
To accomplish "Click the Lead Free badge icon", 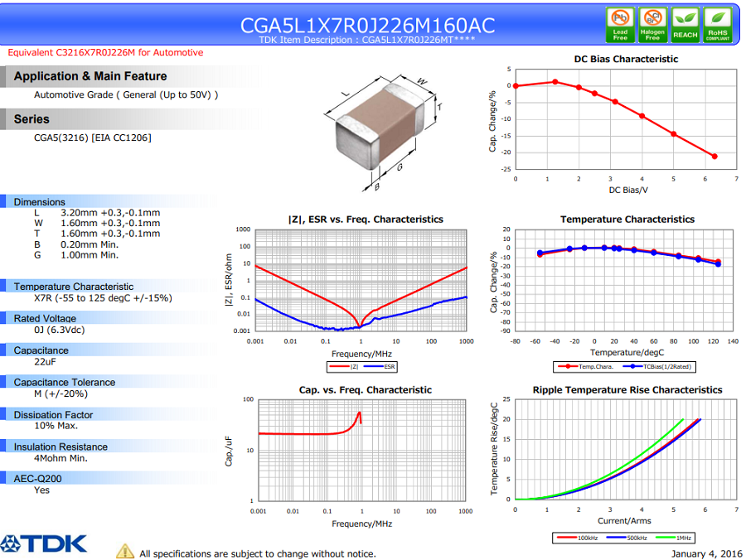I will (x=620, y=25).
